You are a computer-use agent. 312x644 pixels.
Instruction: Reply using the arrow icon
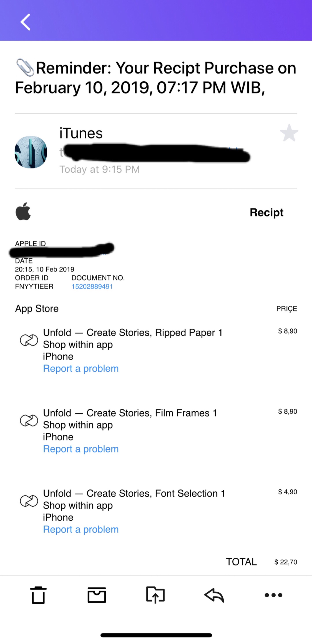coord(214,595)
